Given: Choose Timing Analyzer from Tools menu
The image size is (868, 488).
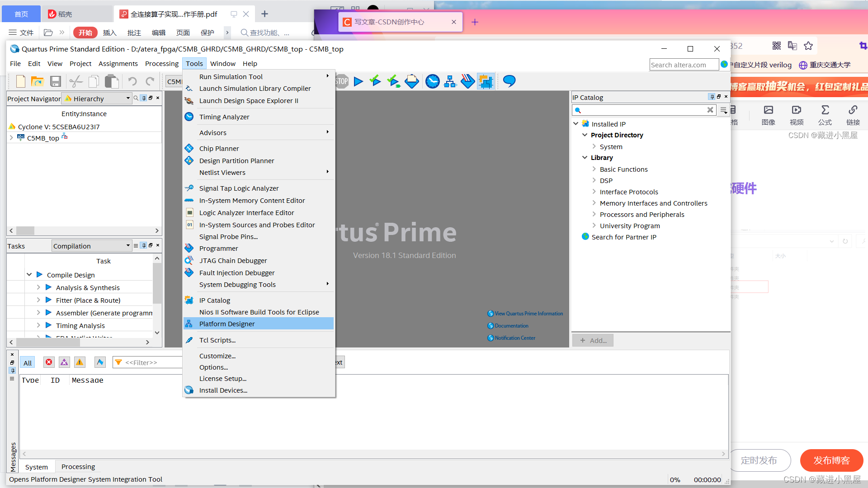Looking at the screenshot, I should (x=259, y=117).
